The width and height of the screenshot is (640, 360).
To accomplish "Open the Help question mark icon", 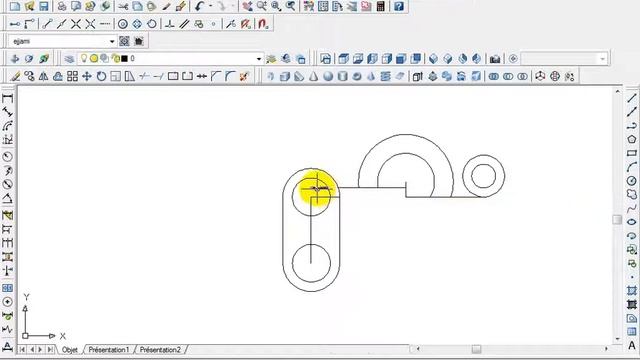I will [399, 6].
